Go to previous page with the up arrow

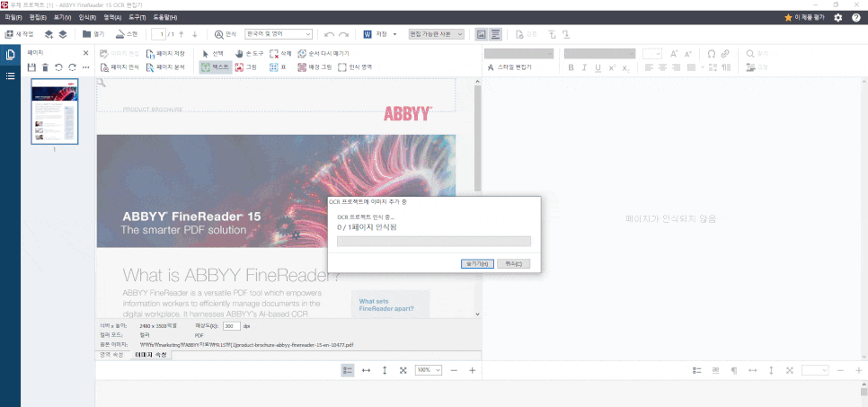(181, 34)
